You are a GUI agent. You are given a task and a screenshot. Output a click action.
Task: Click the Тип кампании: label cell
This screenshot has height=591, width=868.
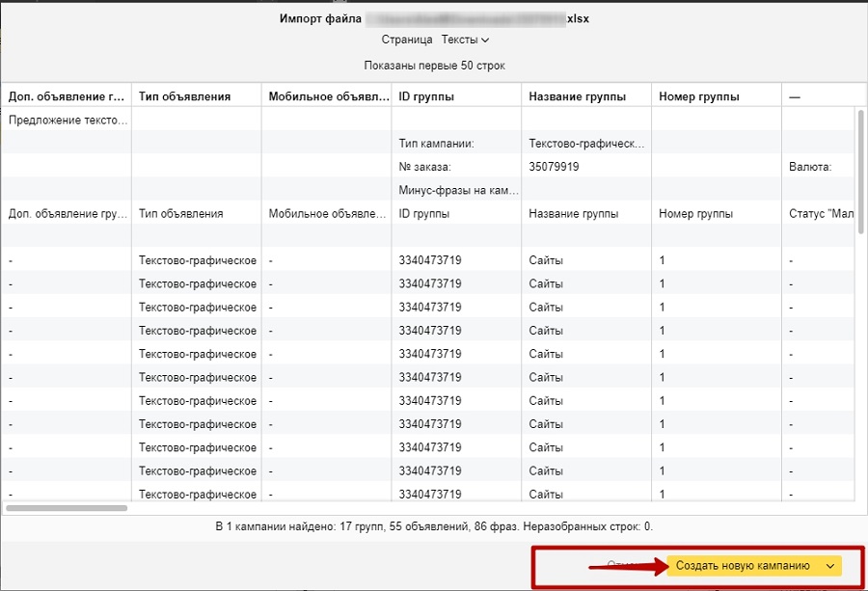[436, 144]
